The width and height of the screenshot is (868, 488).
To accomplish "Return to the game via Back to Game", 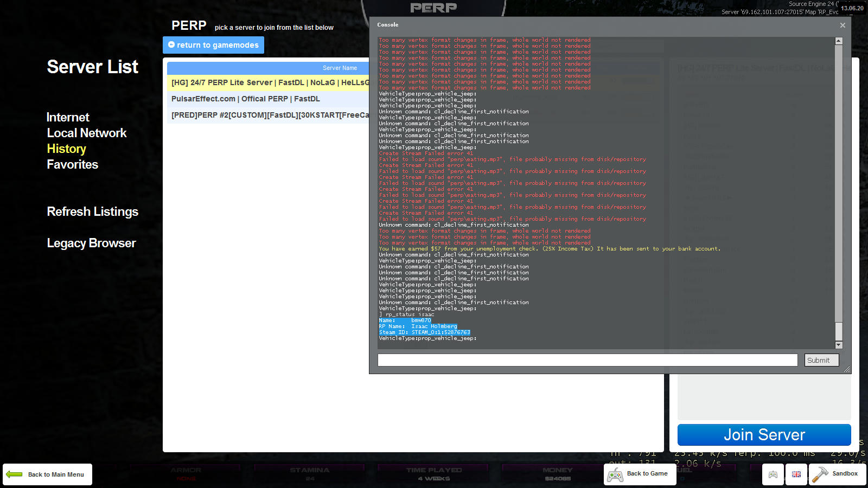I will tap(640, 474).
